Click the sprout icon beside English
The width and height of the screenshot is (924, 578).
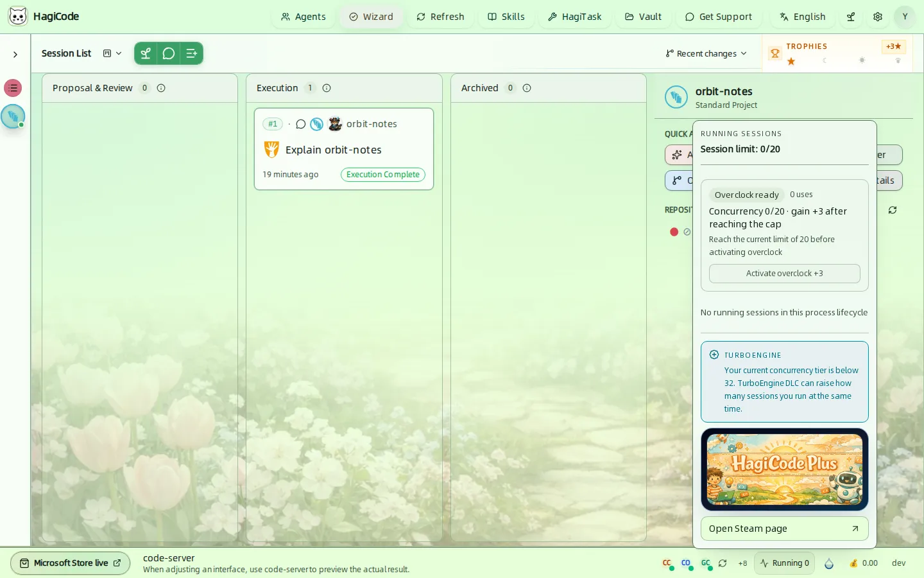851,17
